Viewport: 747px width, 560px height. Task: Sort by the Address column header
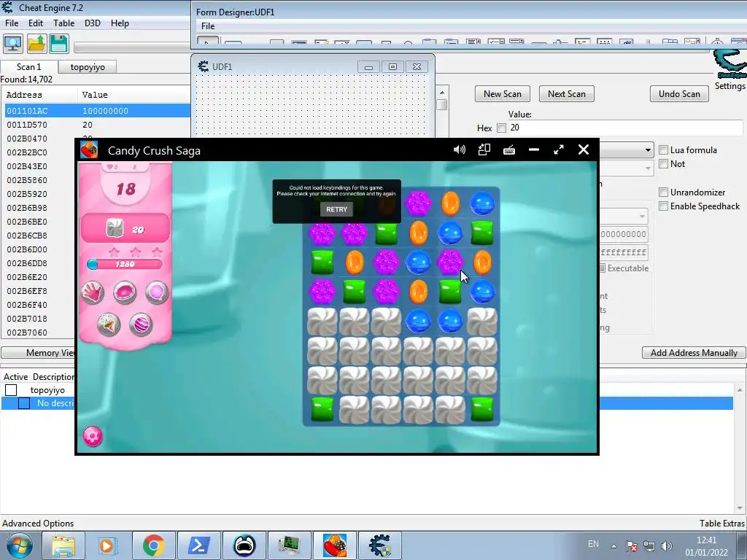(39, 95)
